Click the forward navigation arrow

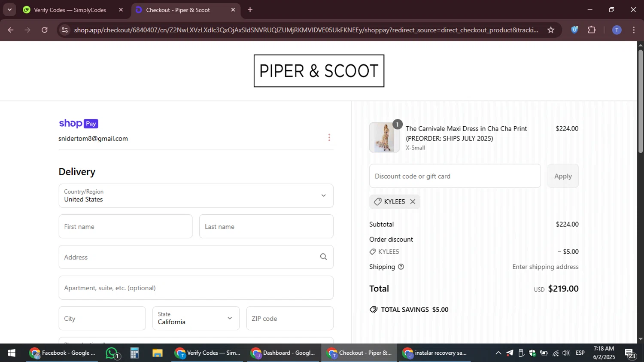pyautogui.click(x=27, y=30)
